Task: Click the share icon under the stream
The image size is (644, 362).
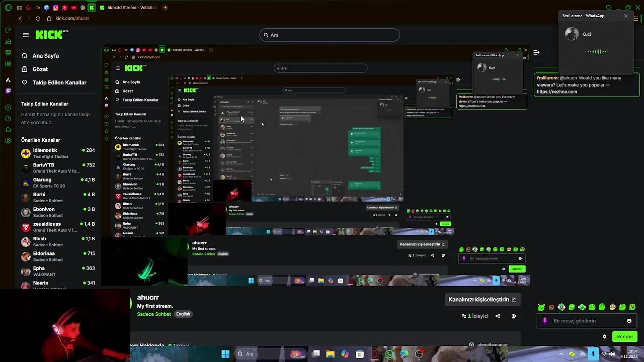Action: pyautogui.click(x=498, y=316)
